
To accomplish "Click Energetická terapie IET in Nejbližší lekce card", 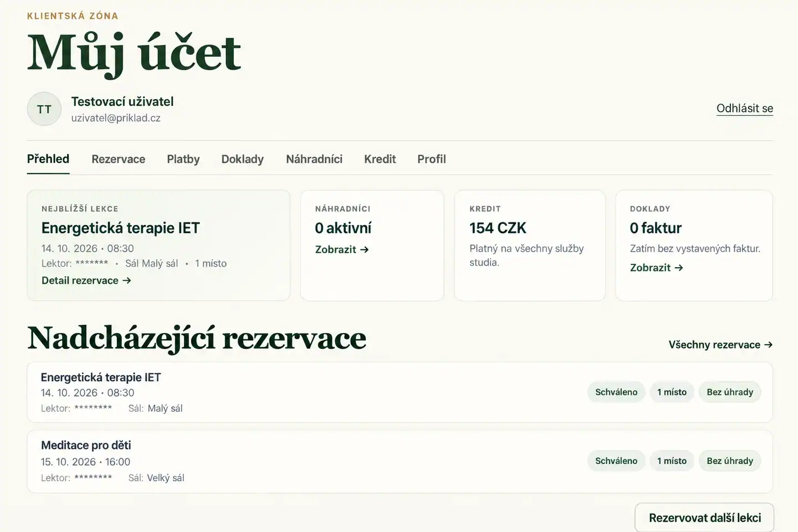I will point(120,228).
